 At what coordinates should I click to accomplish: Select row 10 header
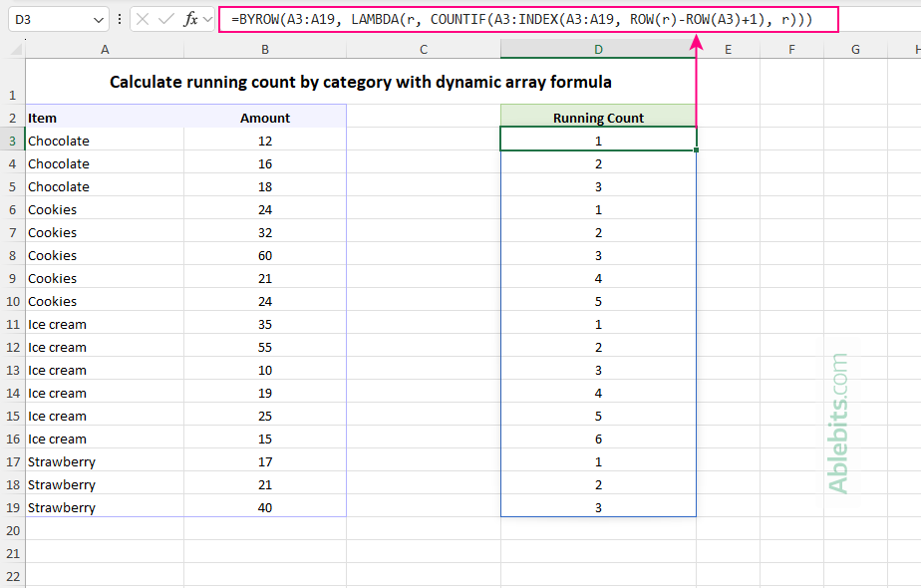tap(12, 301)
